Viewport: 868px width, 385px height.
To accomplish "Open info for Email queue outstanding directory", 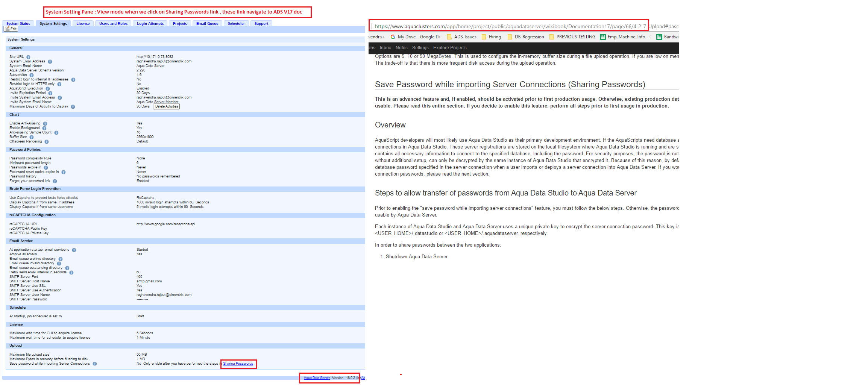I will coord(67,268).
